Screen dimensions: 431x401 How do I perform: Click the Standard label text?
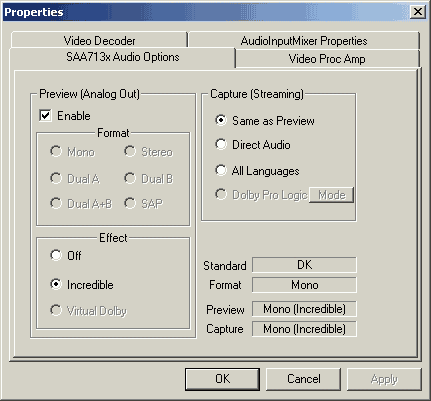225,266
